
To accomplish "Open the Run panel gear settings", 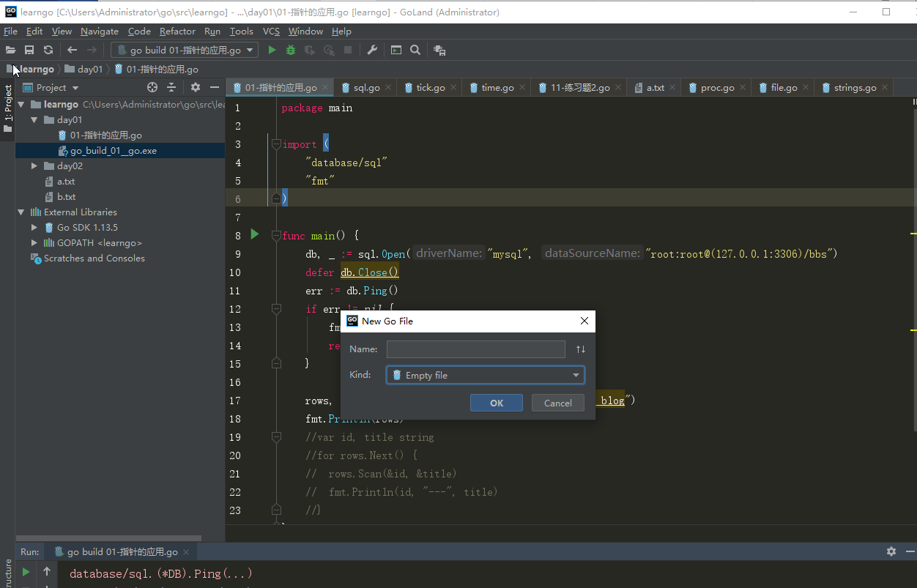I will (891, 551).
